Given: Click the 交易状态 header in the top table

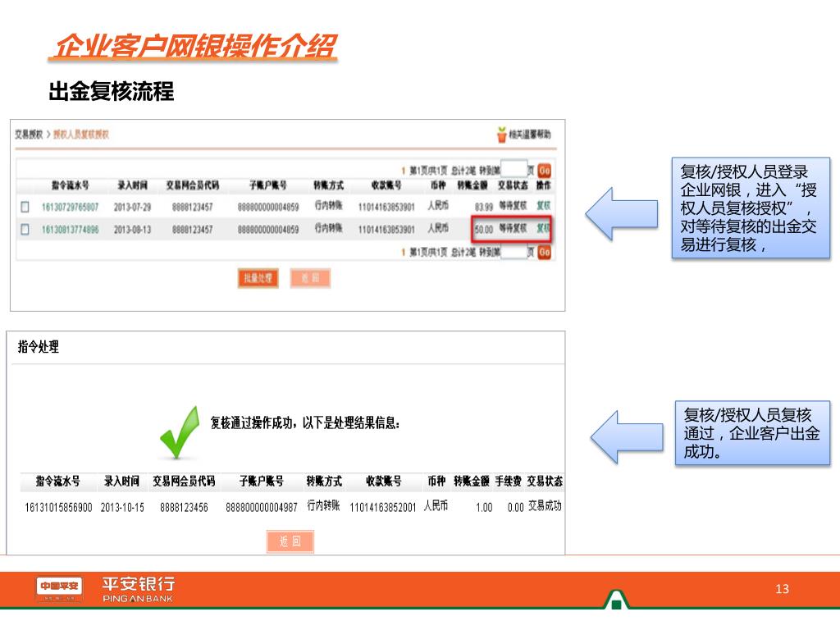Looking at the screenshot, I should click(x=513, y=185).
